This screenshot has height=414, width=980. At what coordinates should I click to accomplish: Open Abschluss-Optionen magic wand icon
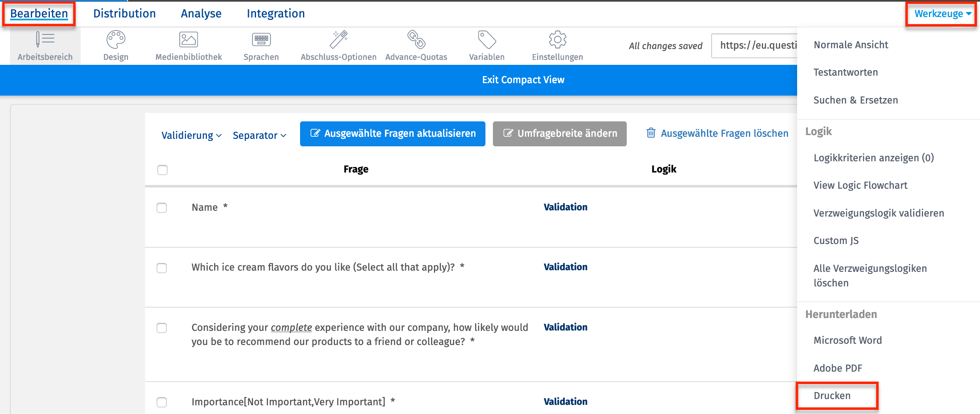tap(338, 40)
